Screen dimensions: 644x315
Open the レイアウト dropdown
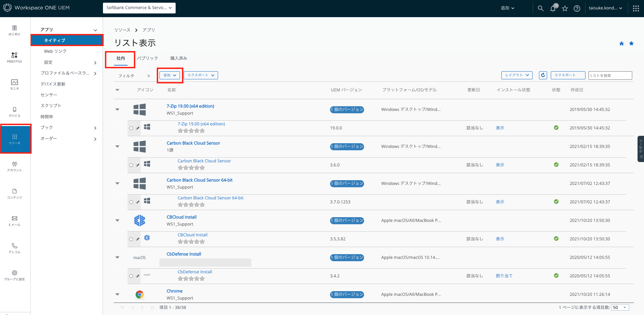[x=517, y=75]
